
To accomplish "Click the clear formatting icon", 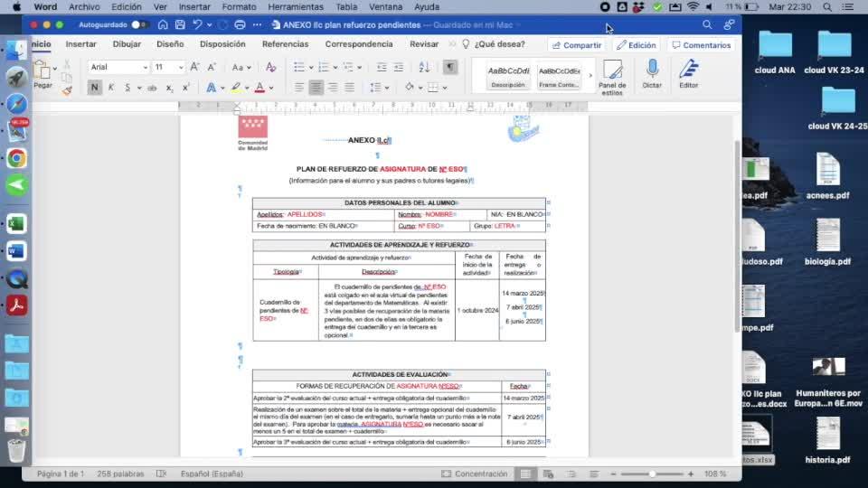I will tap(269, 67).
